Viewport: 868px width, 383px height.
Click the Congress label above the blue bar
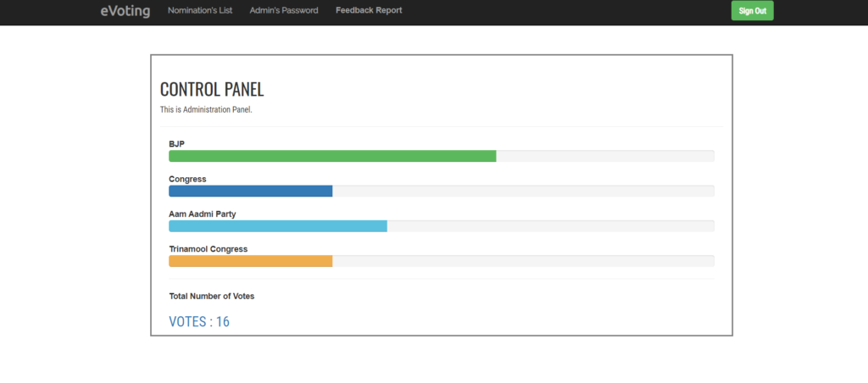pos(187,180)
